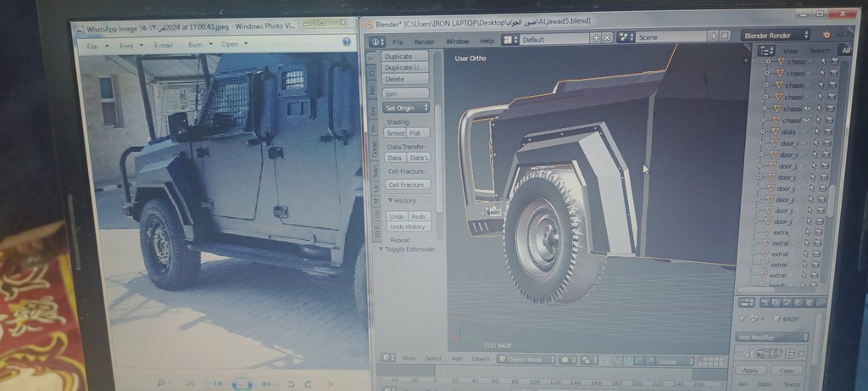
Task: Open the Properties editor type selector icon
Action: tap(746, 303)
